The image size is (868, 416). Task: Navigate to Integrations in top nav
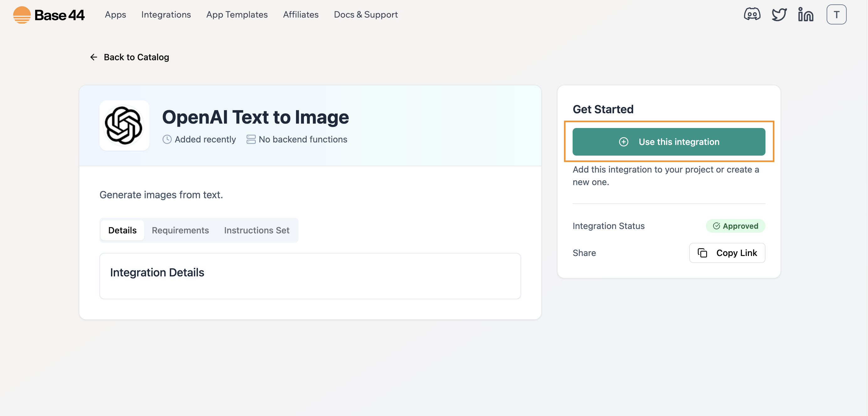pyautogui.click(x=166, y=14)
